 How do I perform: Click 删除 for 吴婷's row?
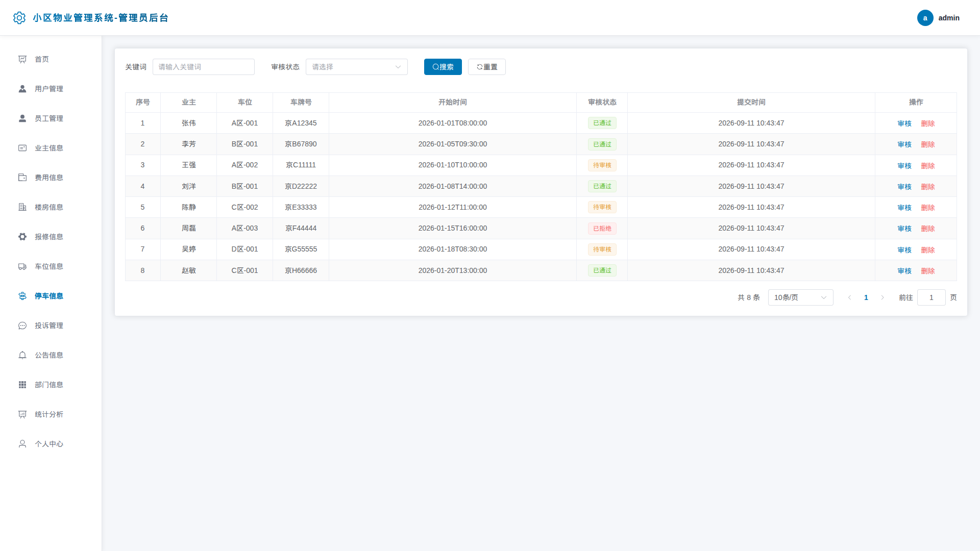click(927, 250)
